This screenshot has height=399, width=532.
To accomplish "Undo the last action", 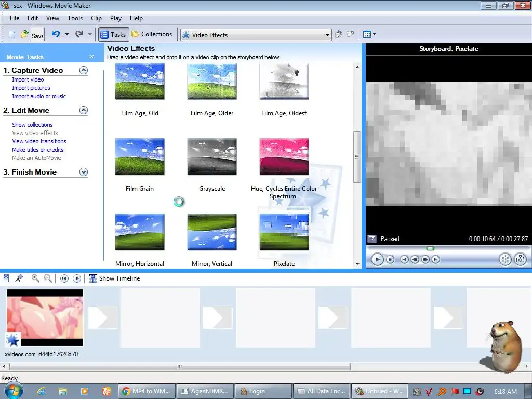I will (56, 34).
